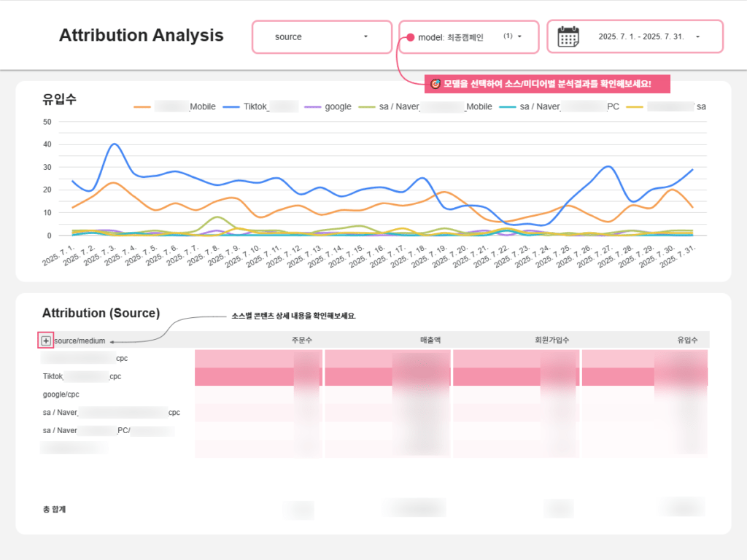This screenshot has width=747, height=560.
Task: Click the yellow legend line at far right
Action: pos(635,107)
